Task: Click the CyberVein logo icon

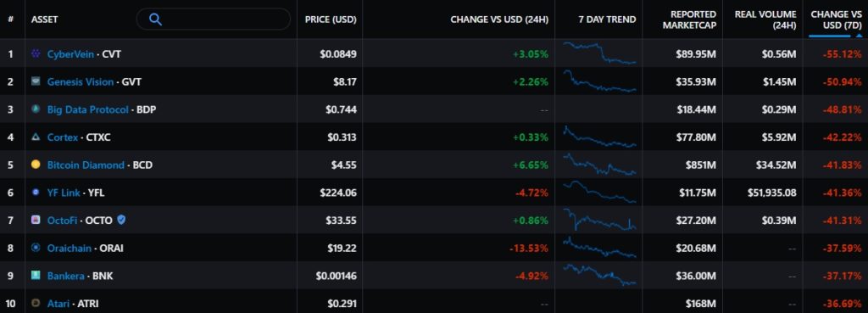Action: [x=36, y=53]
